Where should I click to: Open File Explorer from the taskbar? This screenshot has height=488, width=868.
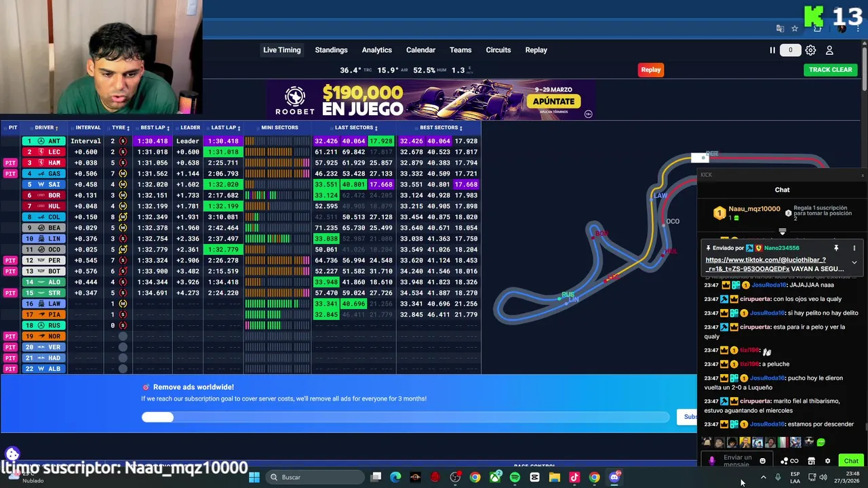(554, 477)
